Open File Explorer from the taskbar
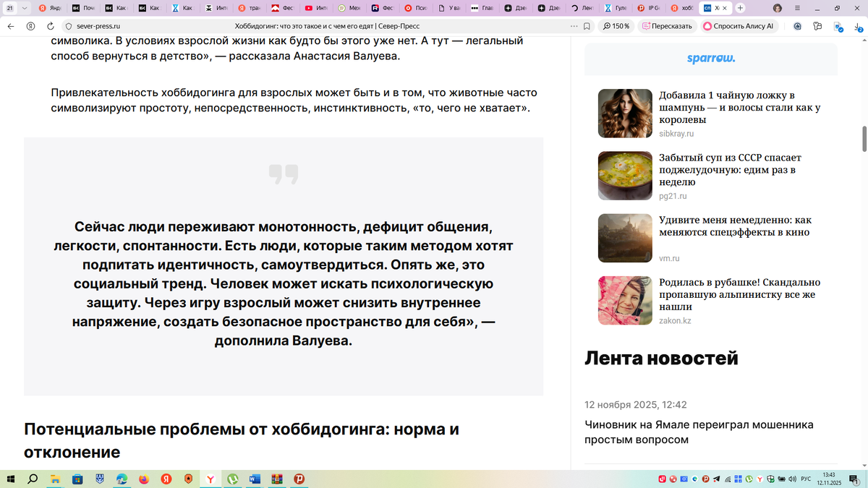 click(55, 479)
